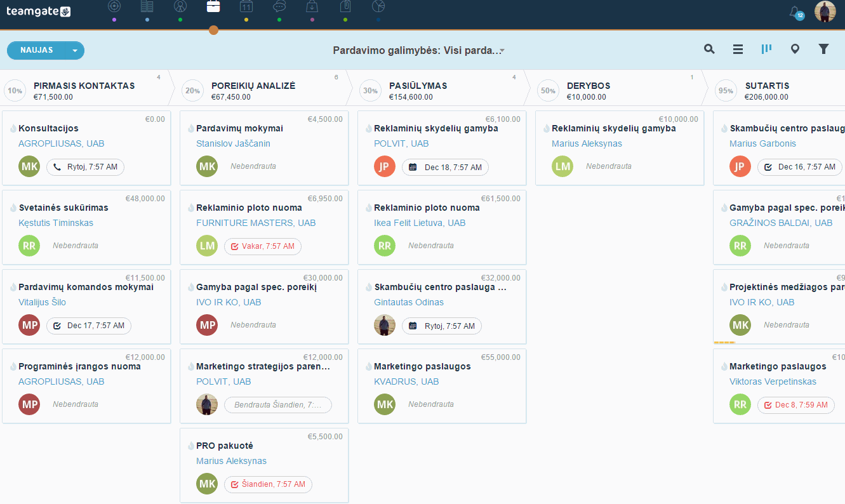Screen dimensions: 845x504
Task: Open the Vitalijus Šilo contact link
Action: [x=42, y=302]
